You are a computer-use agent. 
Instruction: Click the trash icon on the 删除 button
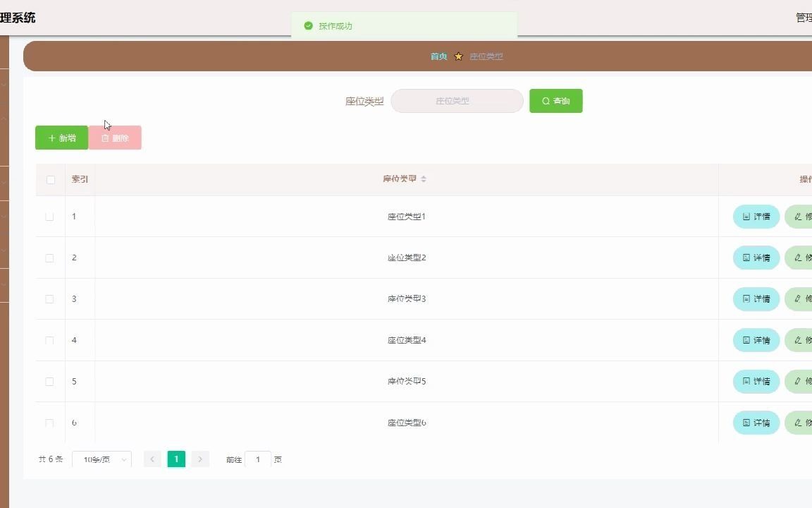[103, 138]
